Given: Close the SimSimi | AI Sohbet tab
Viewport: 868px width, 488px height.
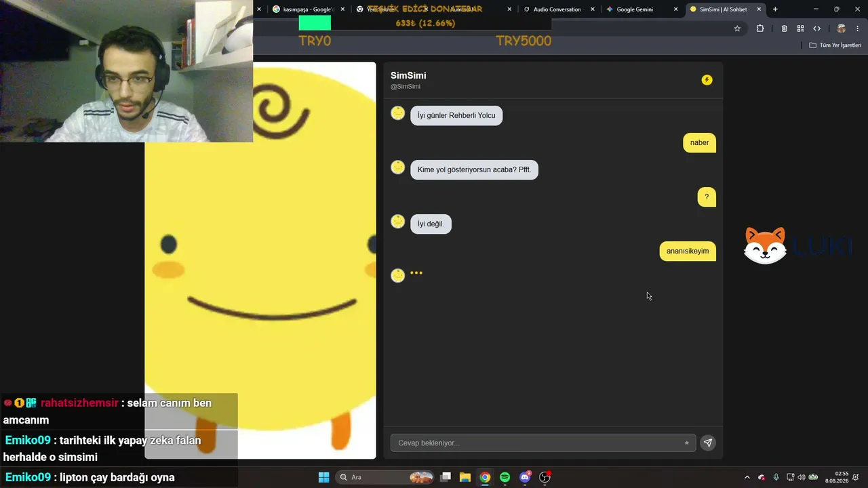Looking at the screenshot, I should (x=759, y=9).
